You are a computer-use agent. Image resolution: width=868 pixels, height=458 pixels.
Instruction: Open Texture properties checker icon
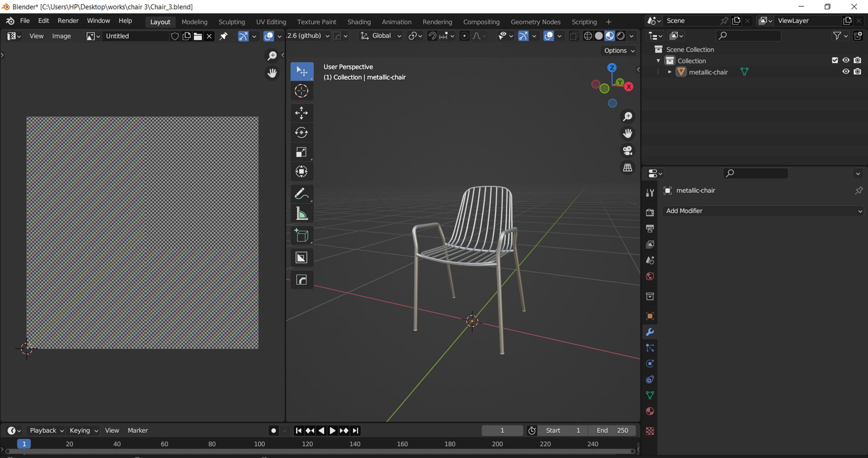(x=650, y=431)
